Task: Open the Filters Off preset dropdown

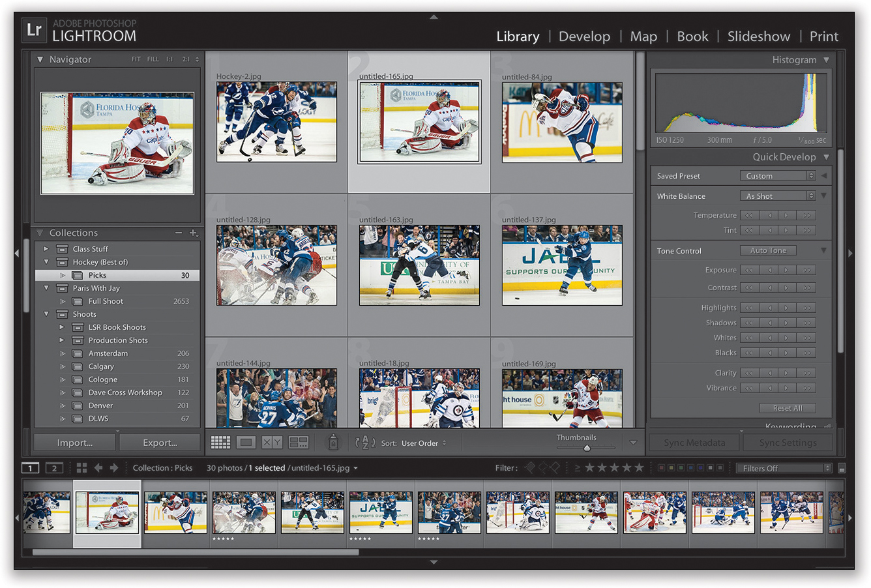Action: tap(784, 468)
